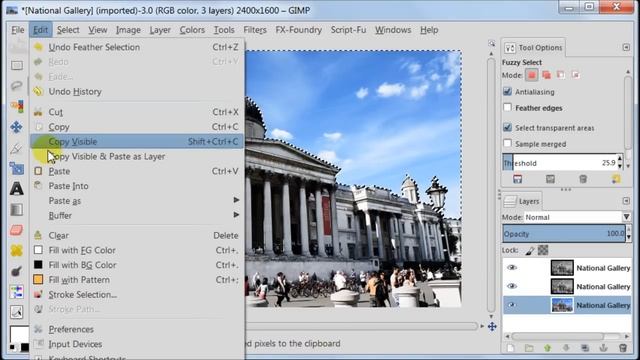
Task: Create a new layer
Action: point(510,348)
